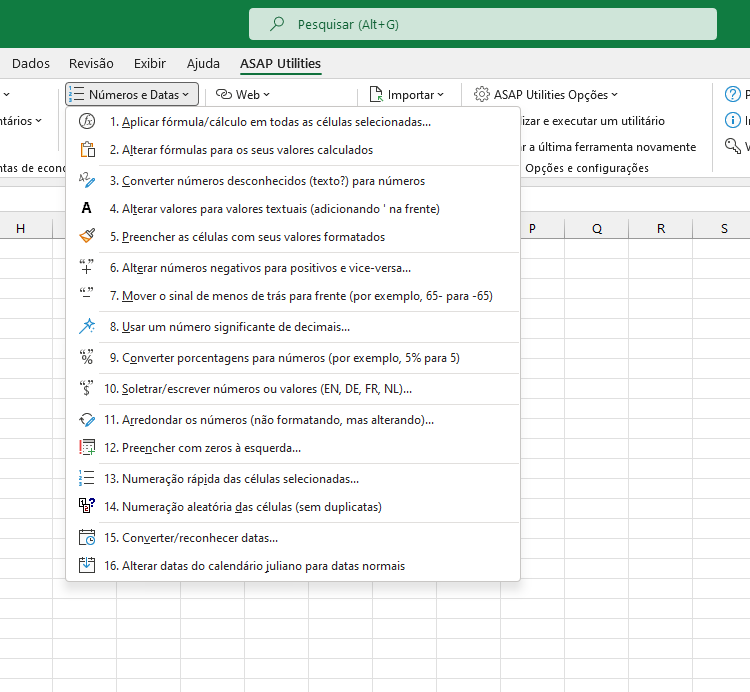
Task: Select the ASAP Utilities tab
Action: coord(280,64)
